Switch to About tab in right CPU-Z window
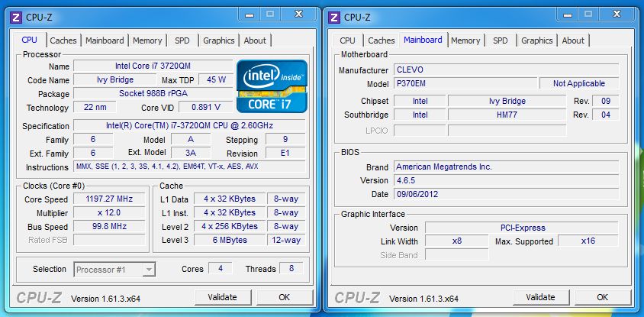This screenshot has height=317, width=644. click(x=573, y=40)
